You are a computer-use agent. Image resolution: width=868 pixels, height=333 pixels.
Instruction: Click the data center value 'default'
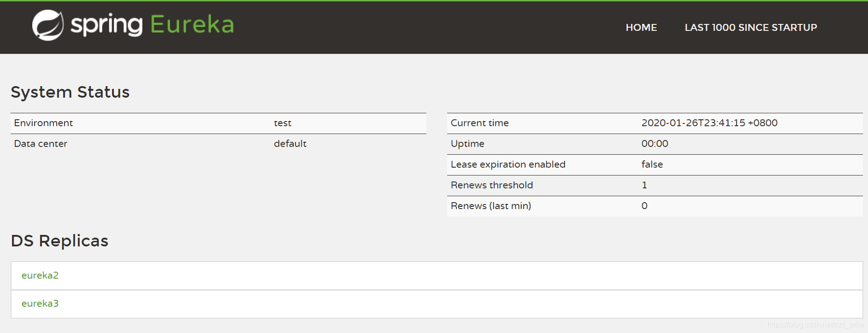290,144
